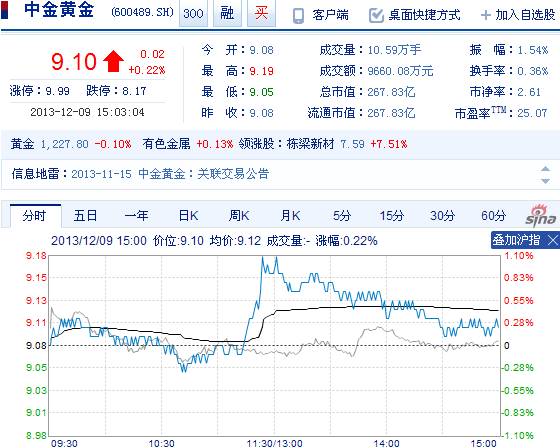Click the 11:30/13:00 axis label
The image size is (560, 448).
[275, 443]
